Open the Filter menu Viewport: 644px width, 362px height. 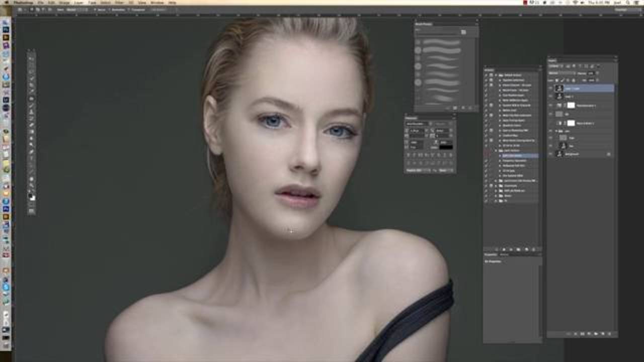[x=119, y=3]
